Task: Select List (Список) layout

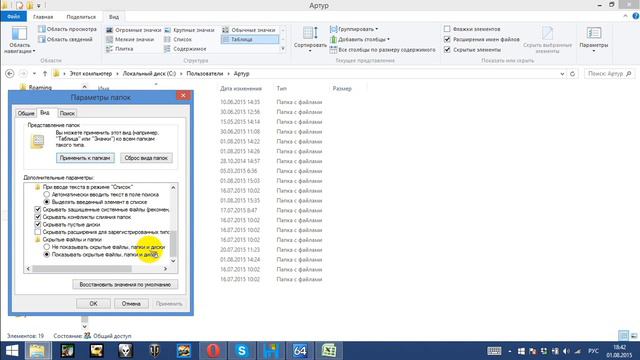Action: point(178,40)
